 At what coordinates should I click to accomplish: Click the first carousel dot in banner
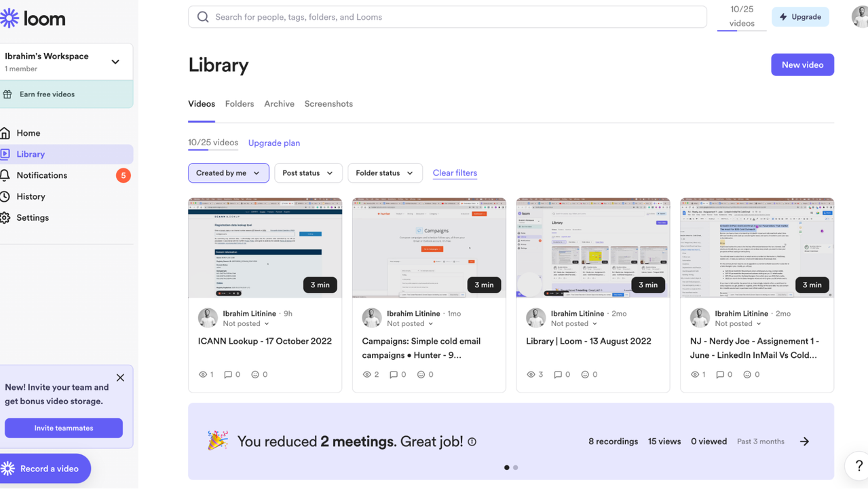coord(506,467)
